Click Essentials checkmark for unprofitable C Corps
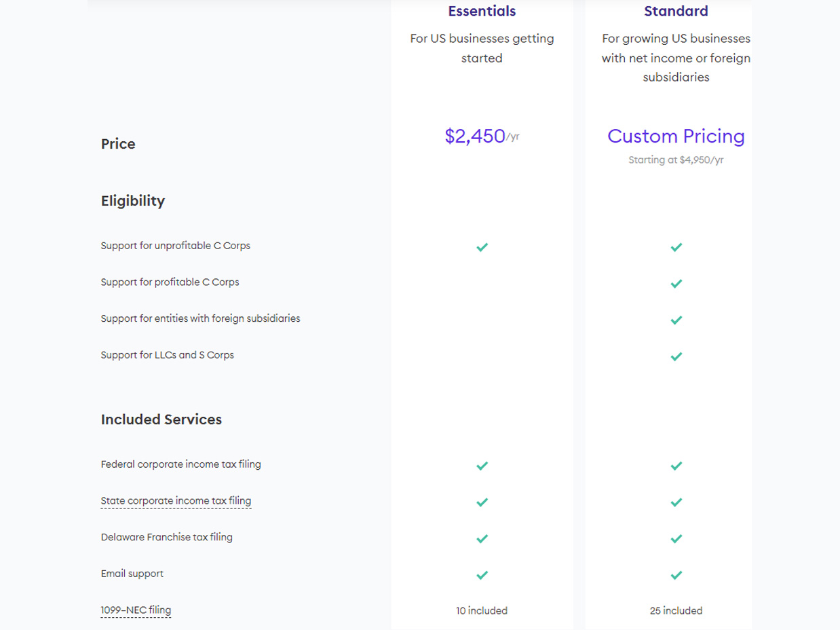840x630 pixels. pos(482,247)
